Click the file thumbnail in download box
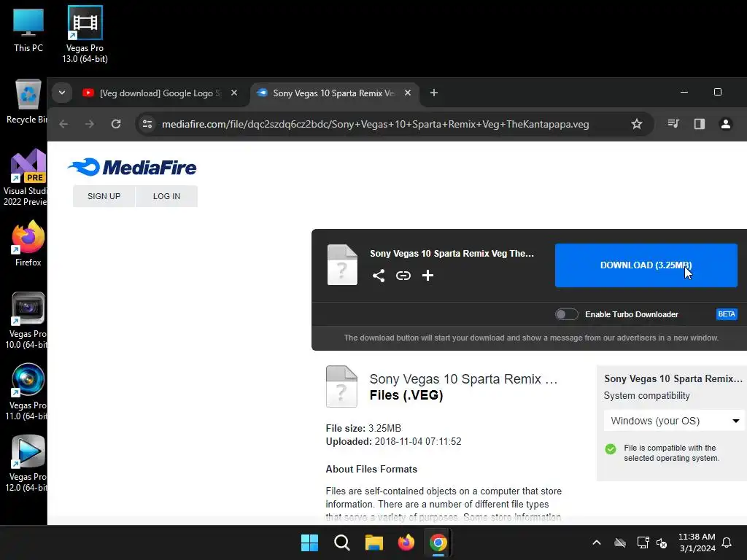This screenshot has height=560, width=747. (x=342, y=265)
